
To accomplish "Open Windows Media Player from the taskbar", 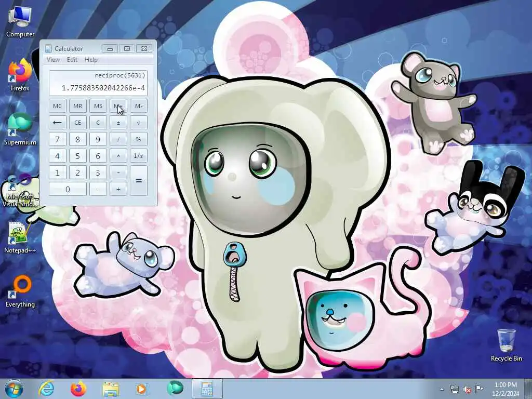I will [x=142, y=389].
